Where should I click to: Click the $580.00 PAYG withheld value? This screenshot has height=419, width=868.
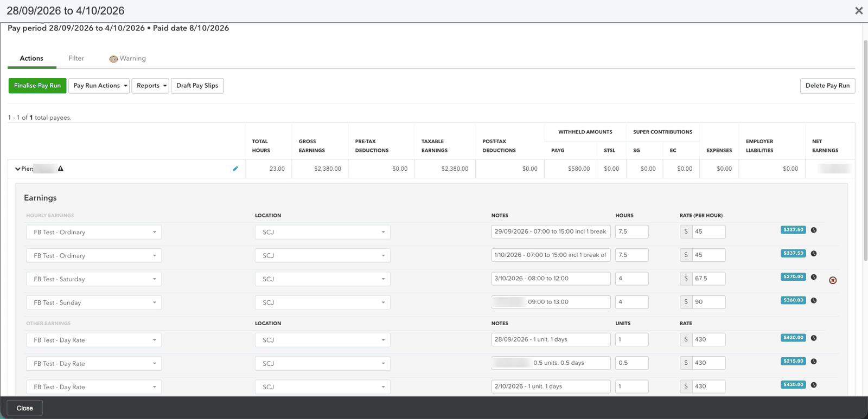pos(579,169)
